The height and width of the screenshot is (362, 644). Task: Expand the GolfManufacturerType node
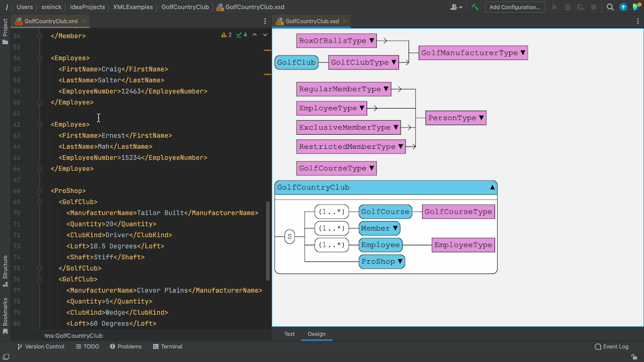click(x=522, y=53)
